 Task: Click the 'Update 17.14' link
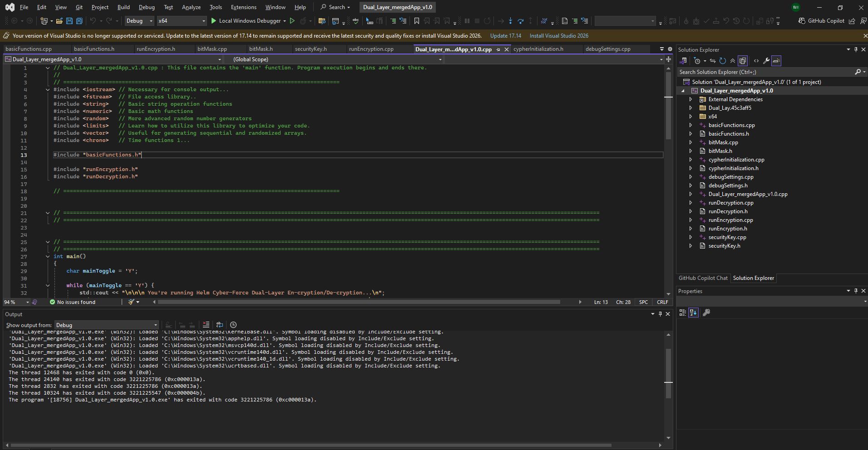tap(505, 36)
